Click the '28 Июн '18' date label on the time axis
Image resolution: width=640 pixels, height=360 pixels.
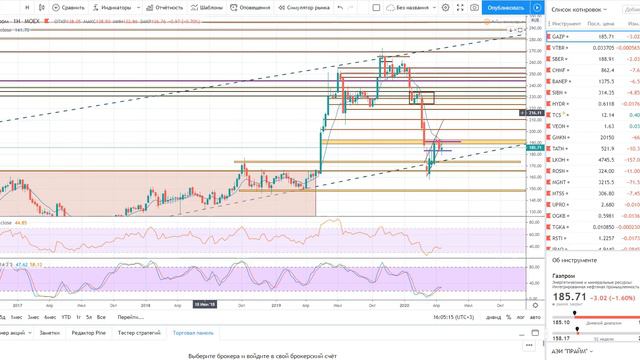click(205, 304)
